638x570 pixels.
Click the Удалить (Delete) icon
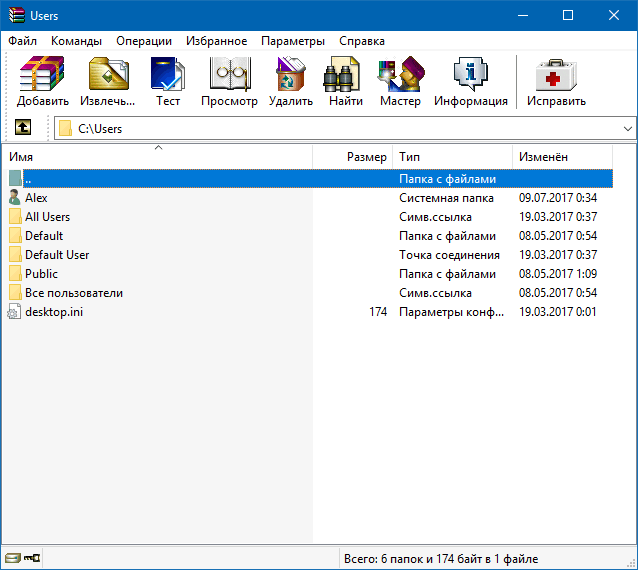tap(290, 82)
